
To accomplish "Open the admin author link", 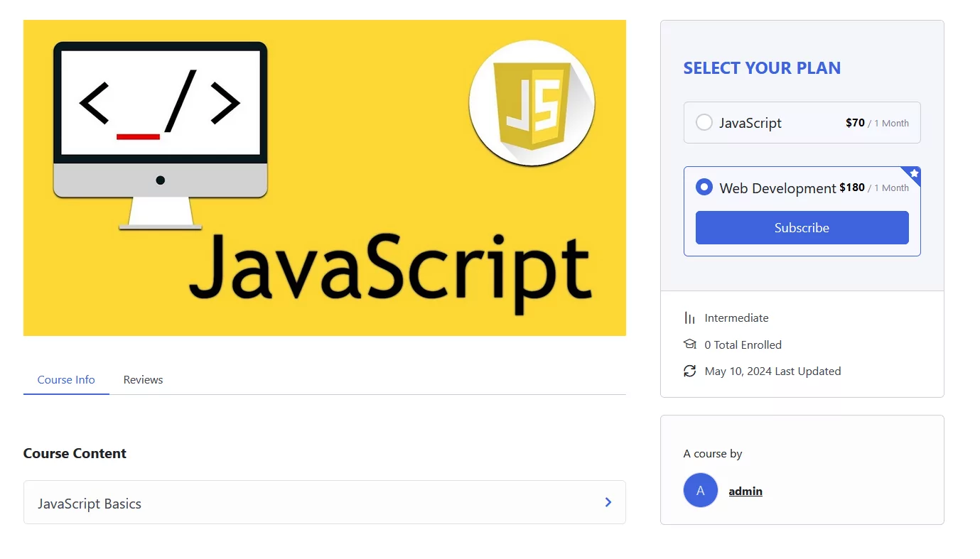I will (x=745, y=491).
